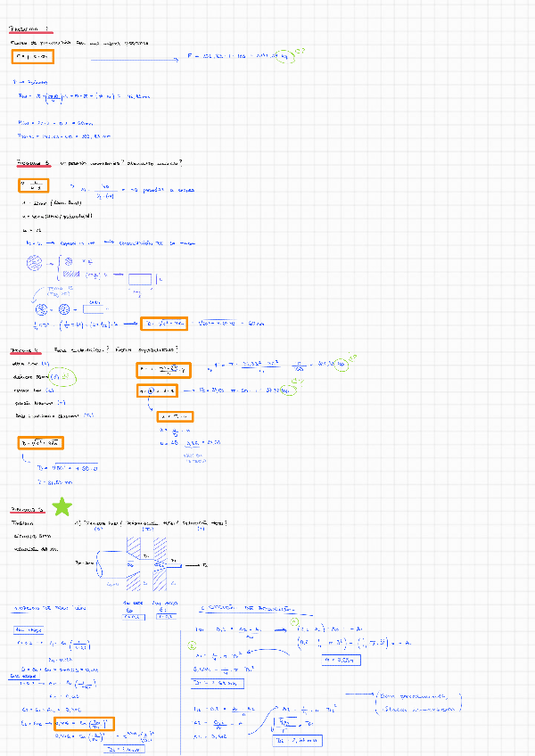Viewport: 535px width, 756px height.
Task: Select the first red-underlined Problema heading
Action: click(x=30, y=30)
